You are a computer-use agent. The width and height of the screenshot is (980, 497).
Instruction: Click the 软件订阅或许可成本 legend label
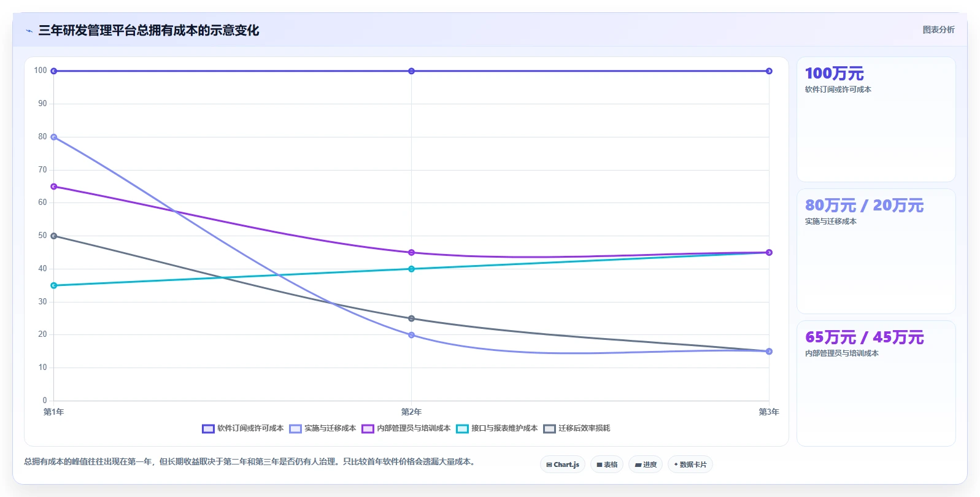click(250, 428)
